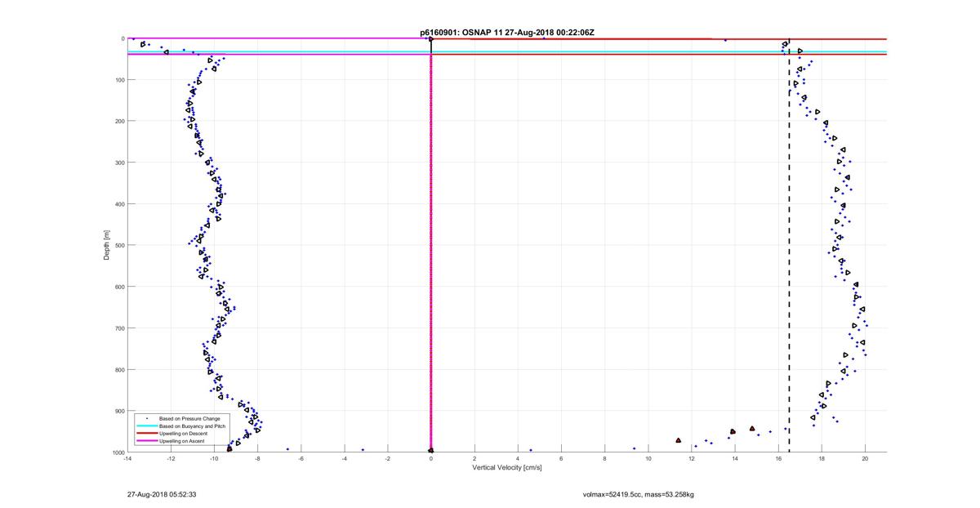Click the dark red line sample in legend

(x=146, y=434)
